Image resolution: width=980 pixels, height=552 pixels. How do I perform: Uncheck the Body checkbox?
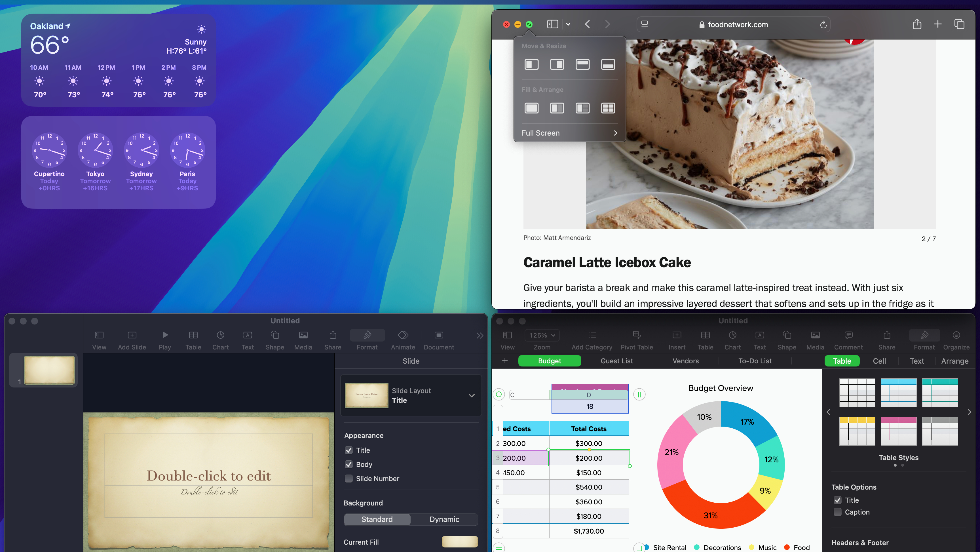coord(349,464)
